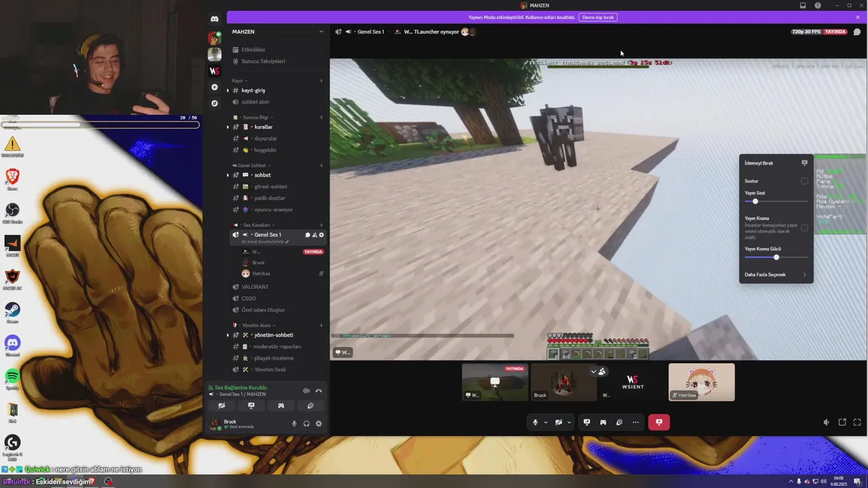This screenshot has height=488, width=868.
Task: Pop out the stream window
Action: [x=842, y=422]
